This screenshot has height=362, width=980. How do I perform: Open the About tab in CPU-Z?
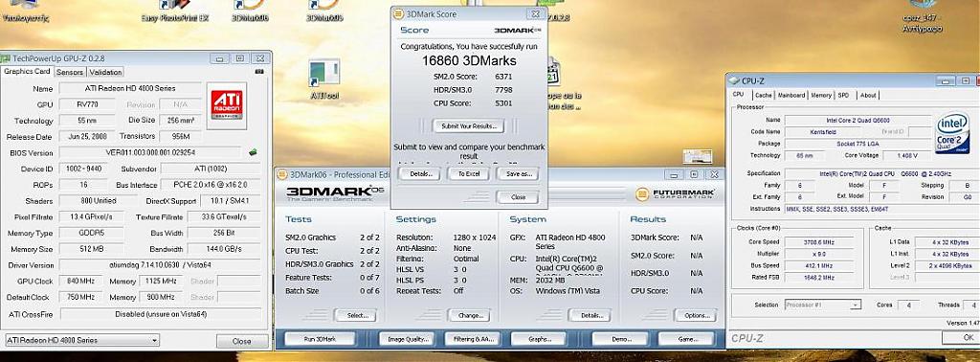(868, 95)
